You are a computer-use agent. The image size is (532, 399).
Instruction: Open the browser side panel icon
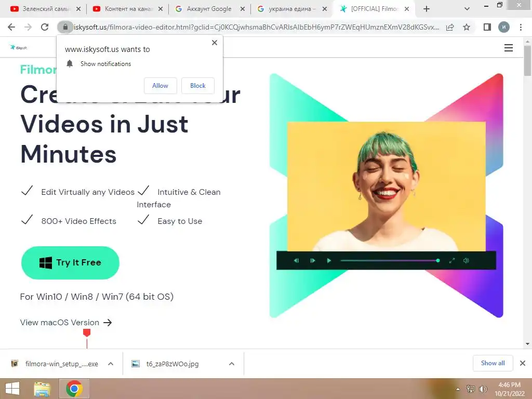coord(487,27)
